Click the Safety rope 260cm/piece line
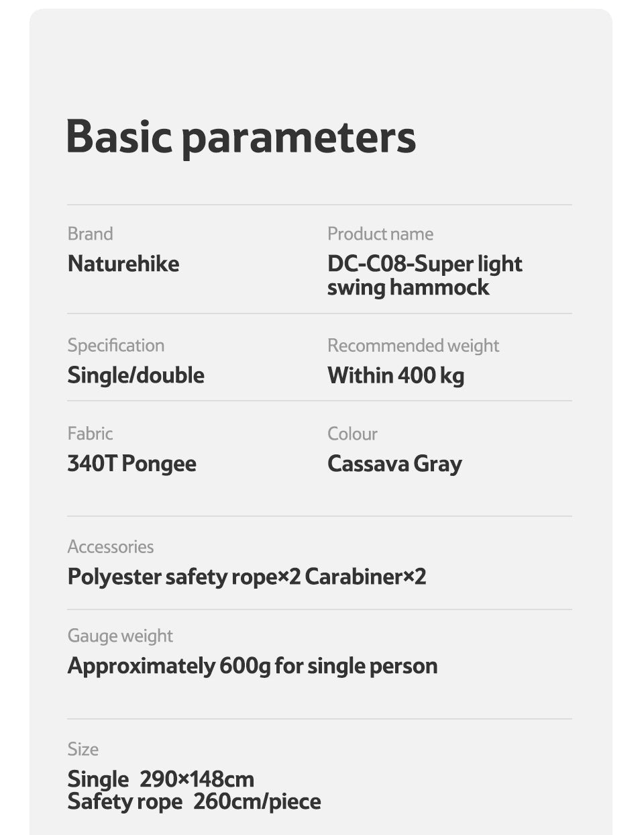Screen dimensions: 644x835 tap(194, 801)
